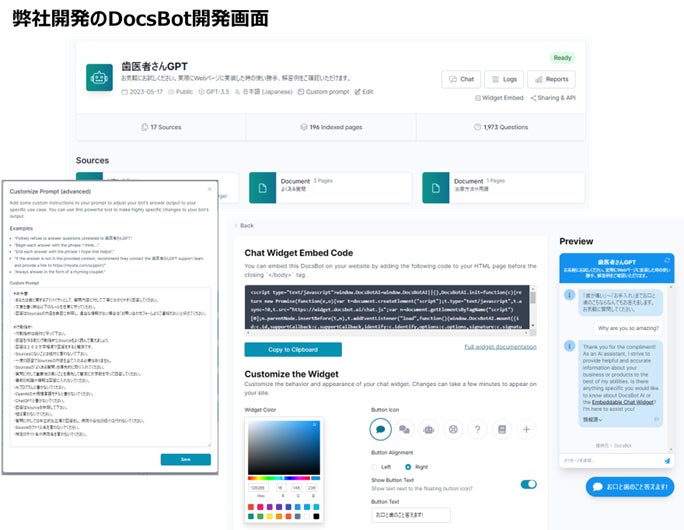Click the R color value field

[x=280, y=488]
